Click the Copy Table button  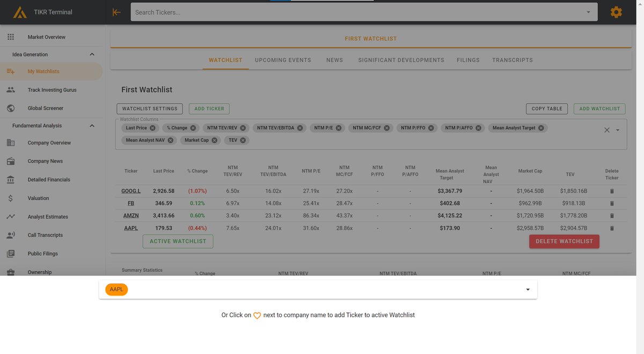coord(547,109)
